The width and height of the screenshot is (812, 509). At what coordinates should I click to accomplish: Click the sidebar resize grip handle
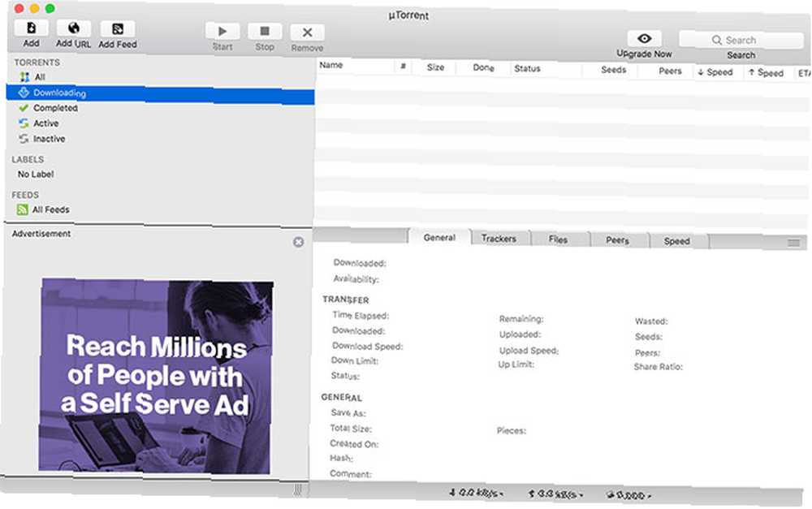point(298,490)
